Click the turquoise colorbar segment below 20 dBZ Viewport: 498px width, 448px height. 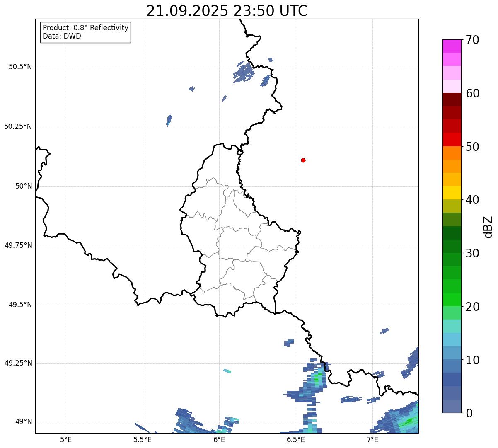click(x=452, y=326)
